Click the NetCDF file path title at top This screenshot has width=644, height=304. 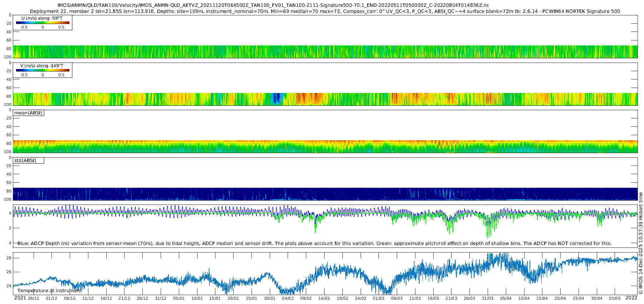pyautogui.click(x=273, y=5)
